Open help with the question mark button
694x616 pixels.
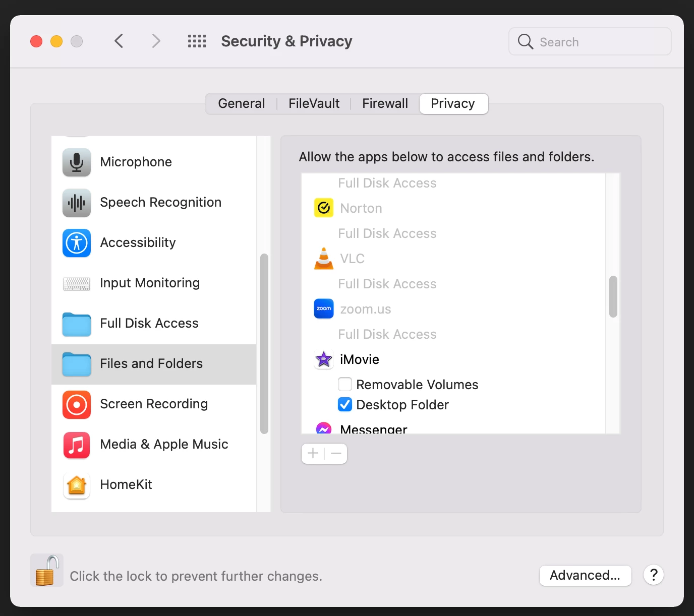tap(654, 575)
